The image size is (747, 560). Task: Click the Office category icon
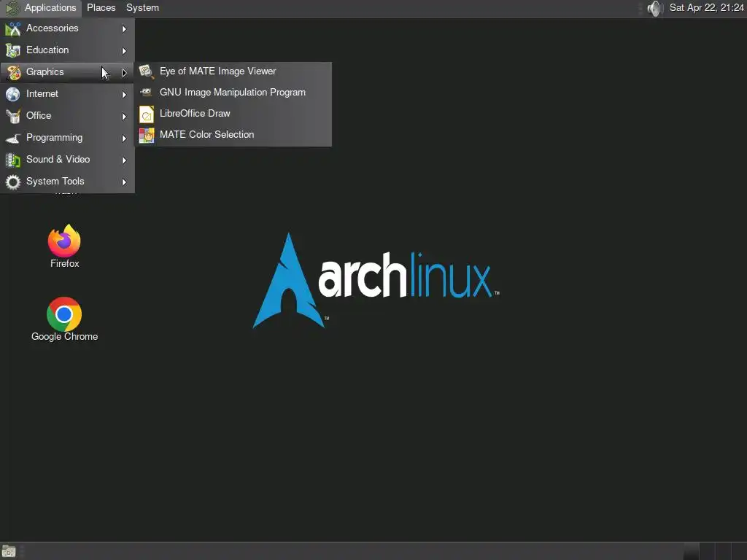13,116
